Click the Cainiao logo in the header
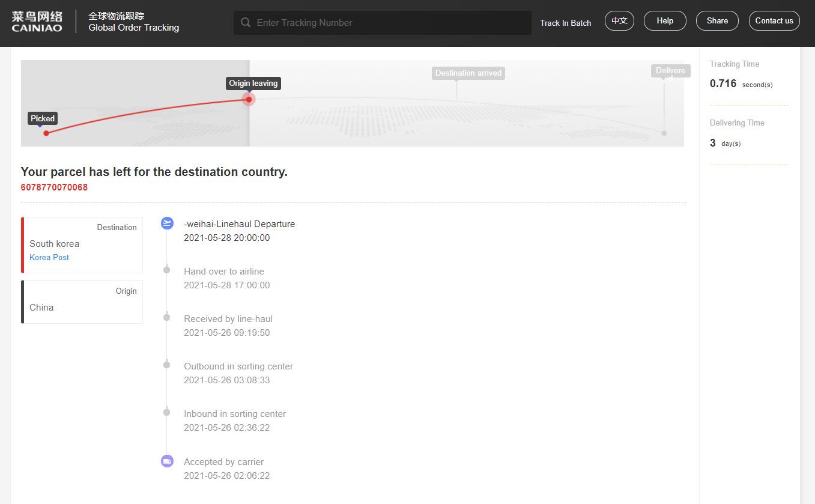Screen dimensions: 815x504 [37, 21]
